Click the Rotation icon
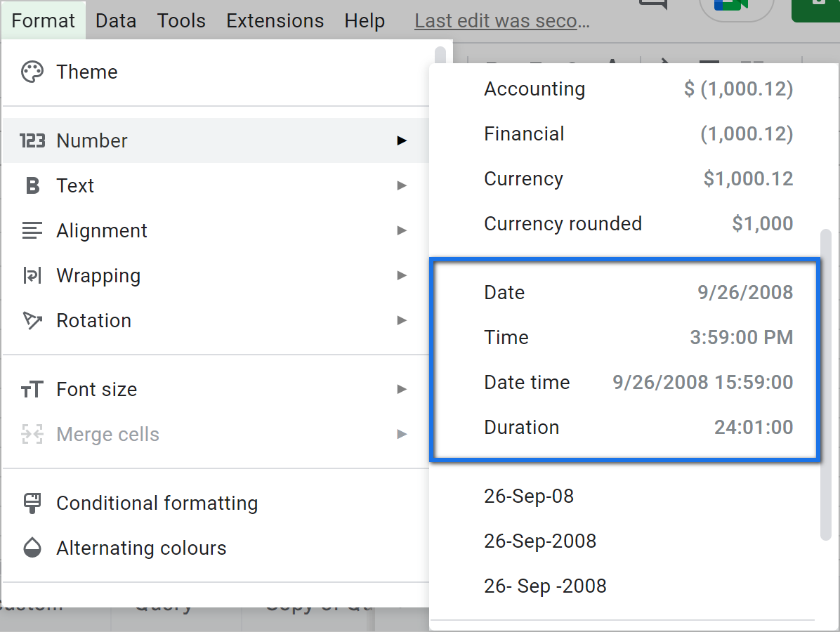Viewport: 840px width, 632px height. tap(32, 320)
